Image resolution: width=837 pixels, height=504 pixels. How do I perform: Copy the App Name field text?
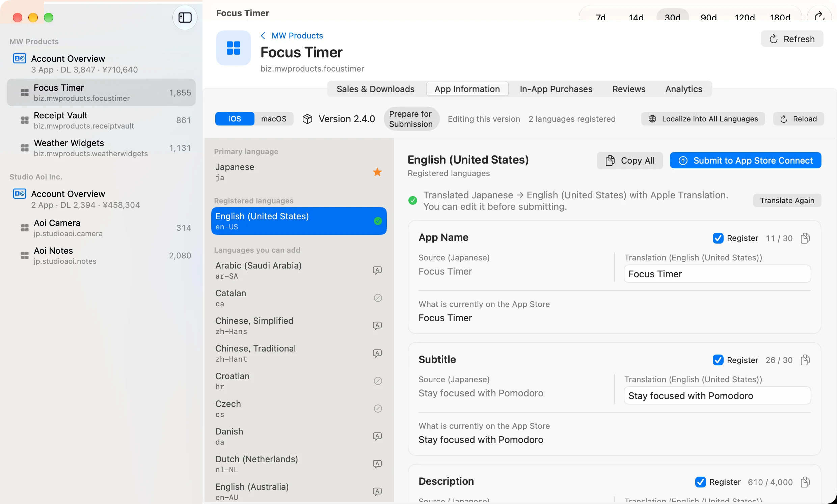pyautogui.click(x=805, y=238)
